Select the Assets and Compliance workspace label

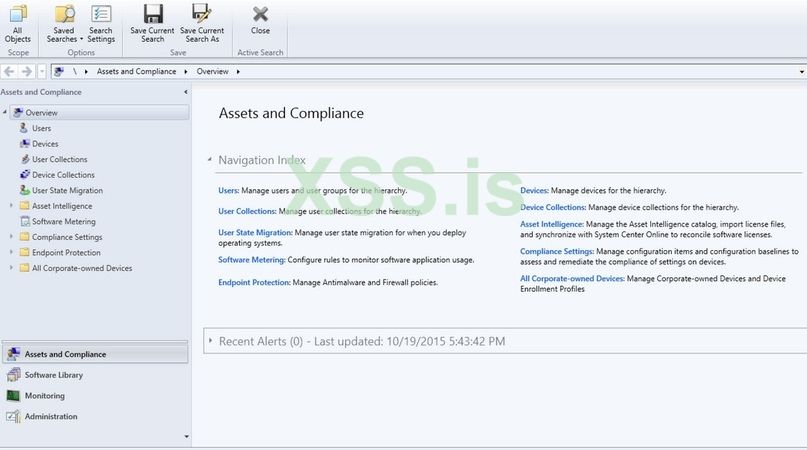[x=65, y=354]
